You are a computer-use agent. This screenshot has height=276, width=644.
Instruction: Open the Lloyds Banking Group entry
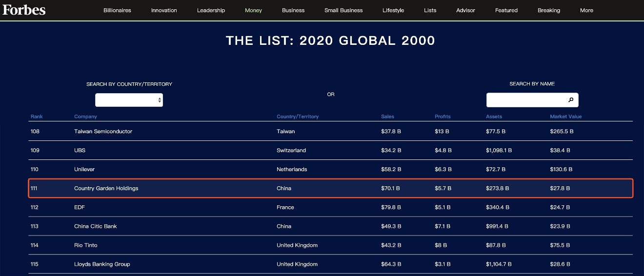102,264
